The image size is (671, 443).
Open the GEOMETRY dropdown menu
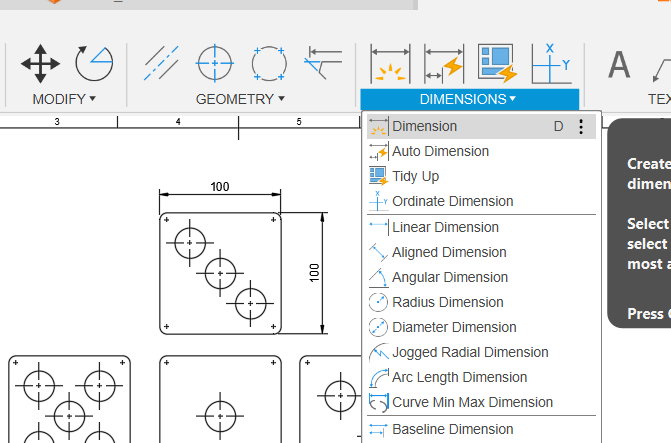(x=240, y=99)
